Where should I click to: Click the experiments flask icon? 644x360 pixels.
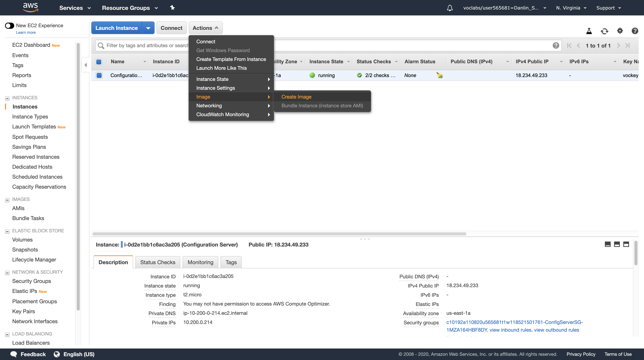(x=589, y=31)
